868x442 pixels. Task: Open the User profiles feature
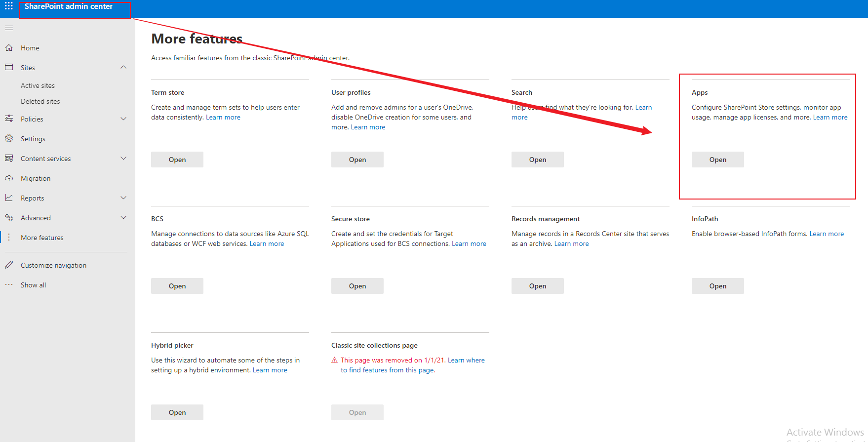(357, 160)
